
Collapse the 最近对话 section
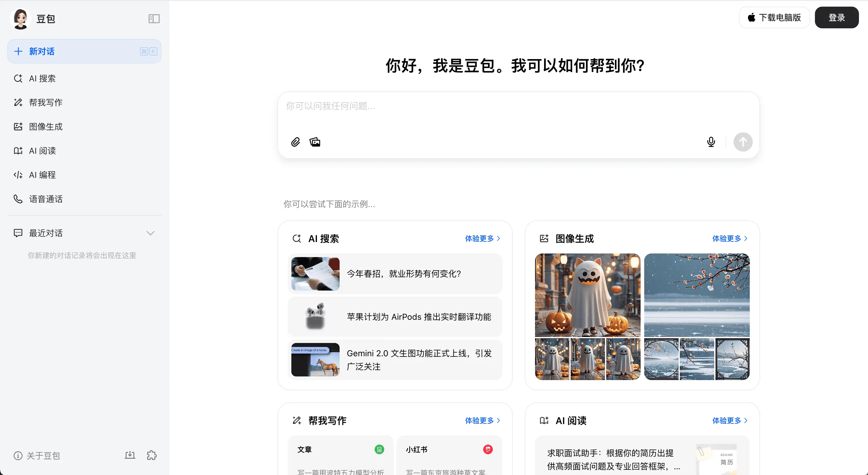[150, 233]
